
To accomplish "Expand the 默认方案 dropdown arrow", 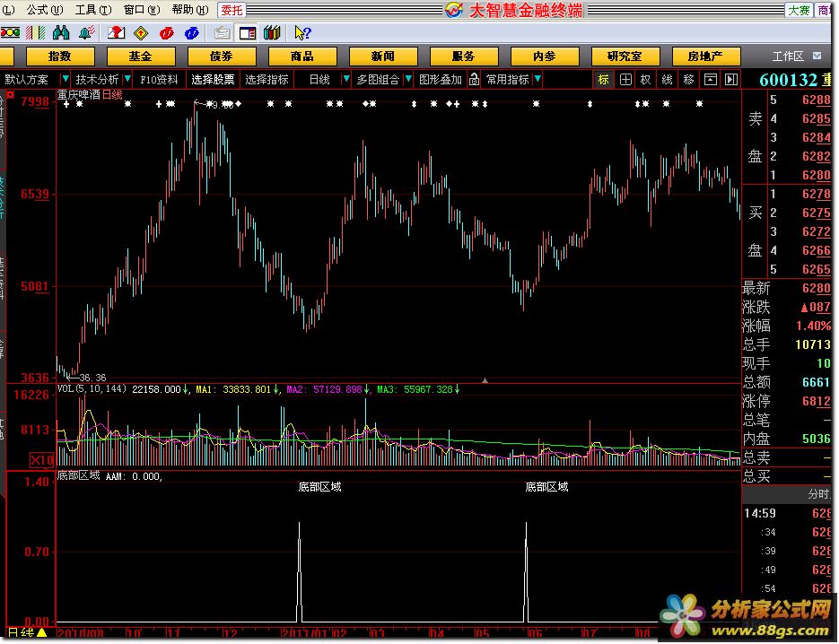I will click(65, 80).
